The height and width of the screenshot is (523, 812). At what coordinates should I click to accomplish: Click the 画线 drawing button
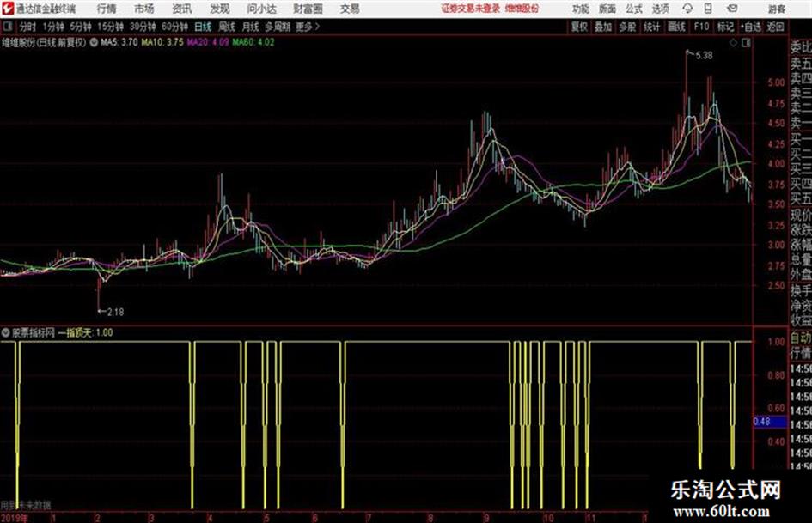click(676, 27)
